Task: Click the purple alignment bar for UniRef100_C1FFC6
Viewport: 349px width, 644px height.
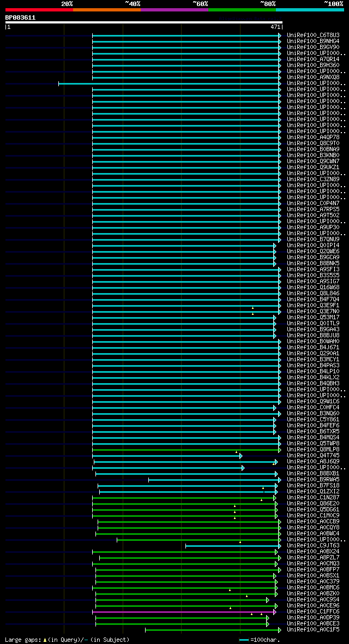Action: tap(183, 612)
